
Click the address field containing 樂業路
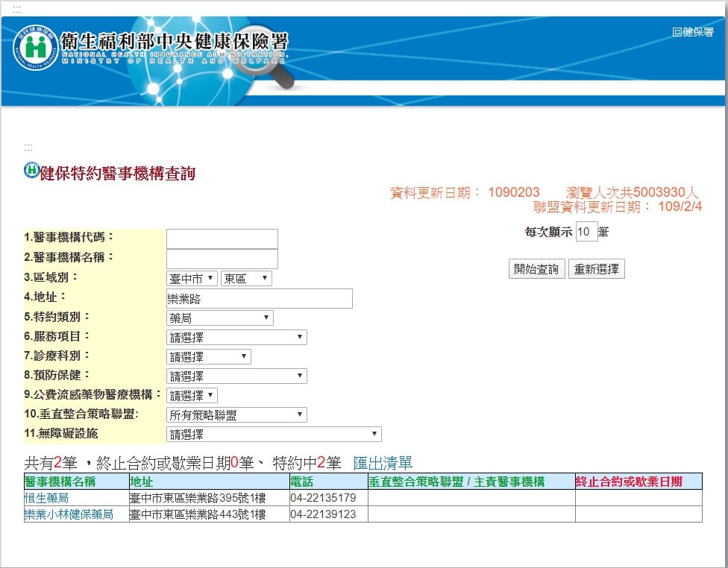[x=259, y=299]
